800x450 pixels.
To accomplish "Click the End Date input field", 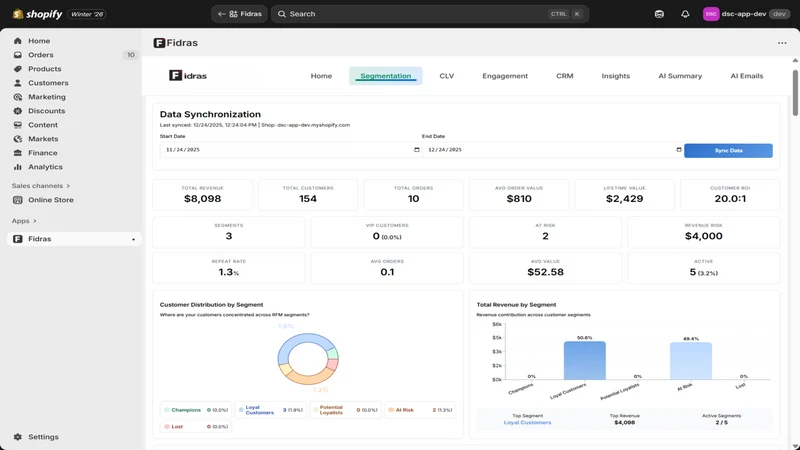I will [x=553, y=149].
